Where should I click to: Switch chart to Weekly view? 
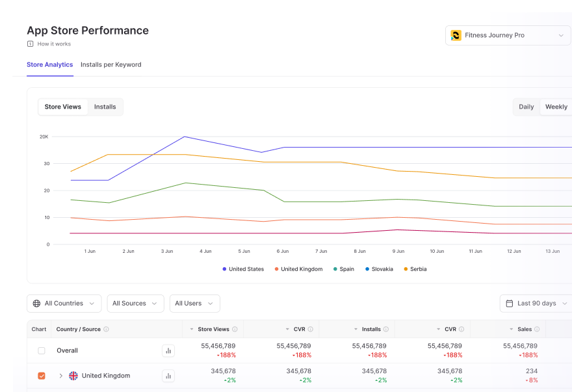coord(556,107)
